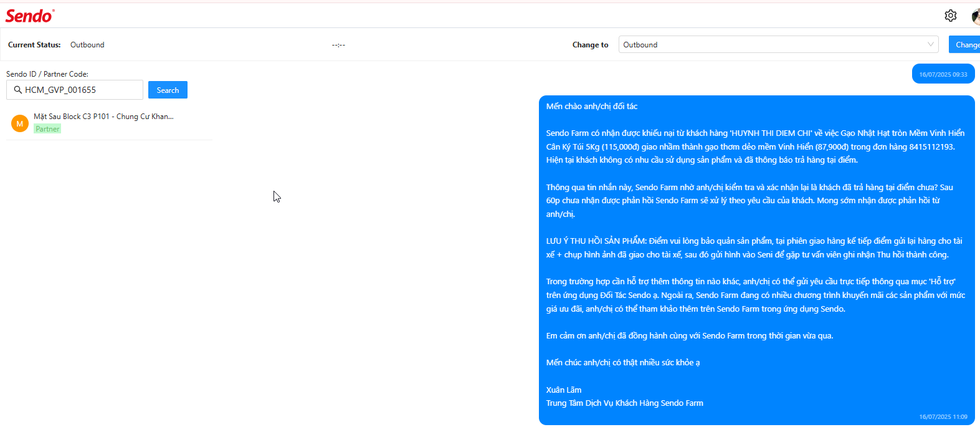Click the Search button
Screen dimensions: 980x432
(168, 90)
